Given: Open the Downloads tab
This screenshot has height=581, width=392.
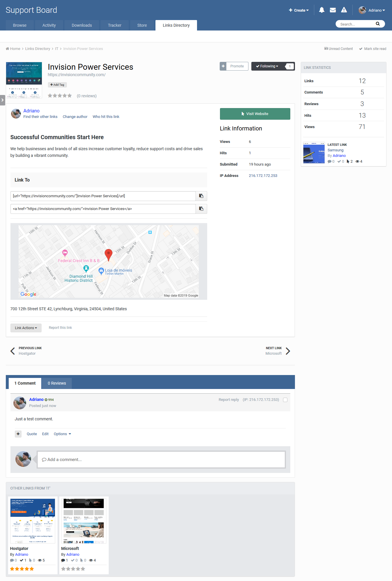Looking at the screenshot, I should point(82,25).
